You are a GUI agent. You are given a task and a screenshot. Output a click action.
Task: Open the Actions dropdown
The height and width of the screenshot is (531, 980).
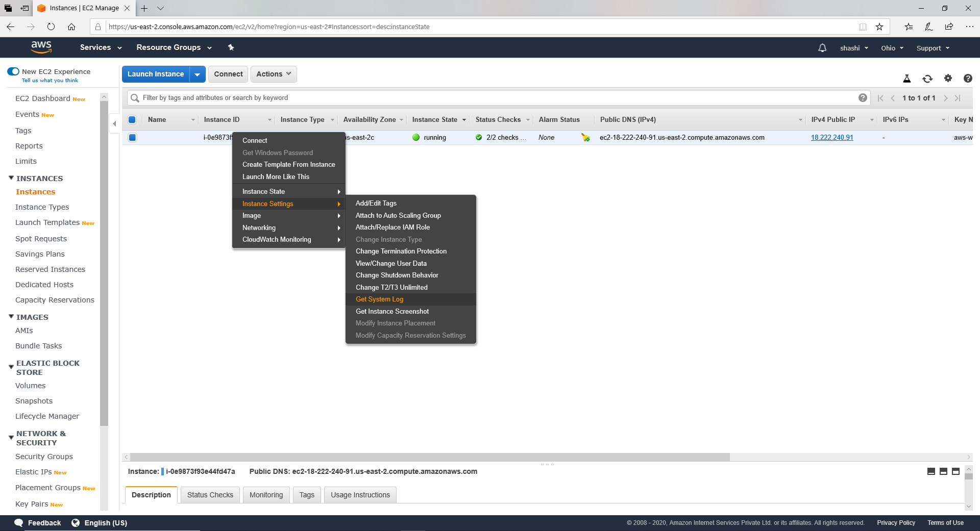pos(274,74)
